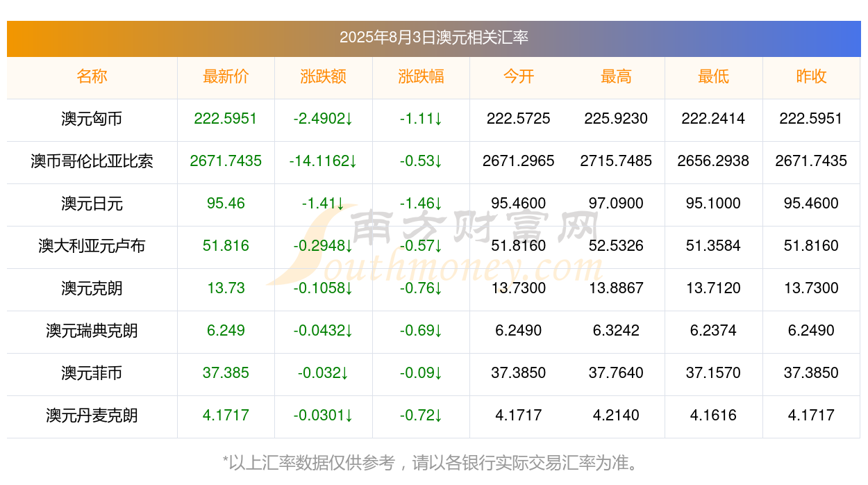Click the 澳元菲币 latest price 37.385

(x=226, y=373)
